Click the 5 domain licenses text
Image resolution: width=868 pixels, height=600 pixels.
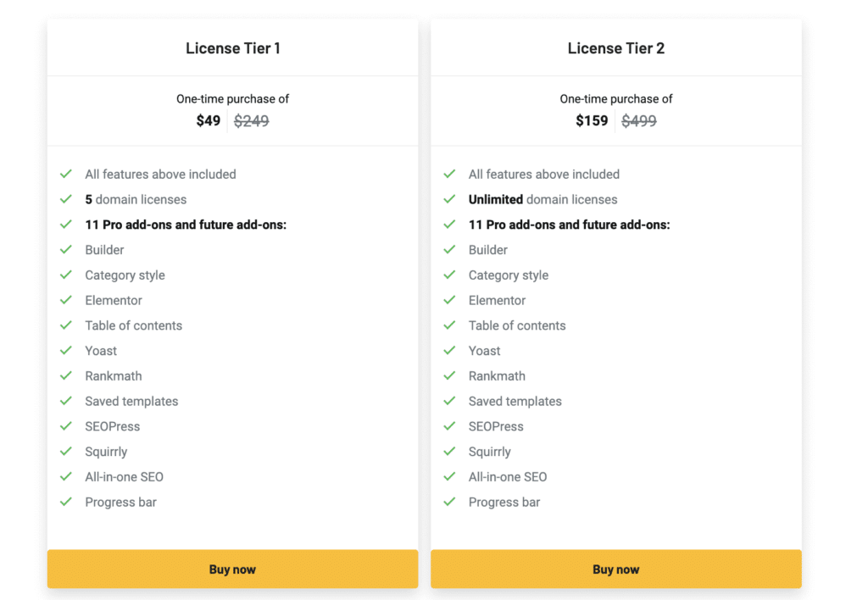pos(136,200)
